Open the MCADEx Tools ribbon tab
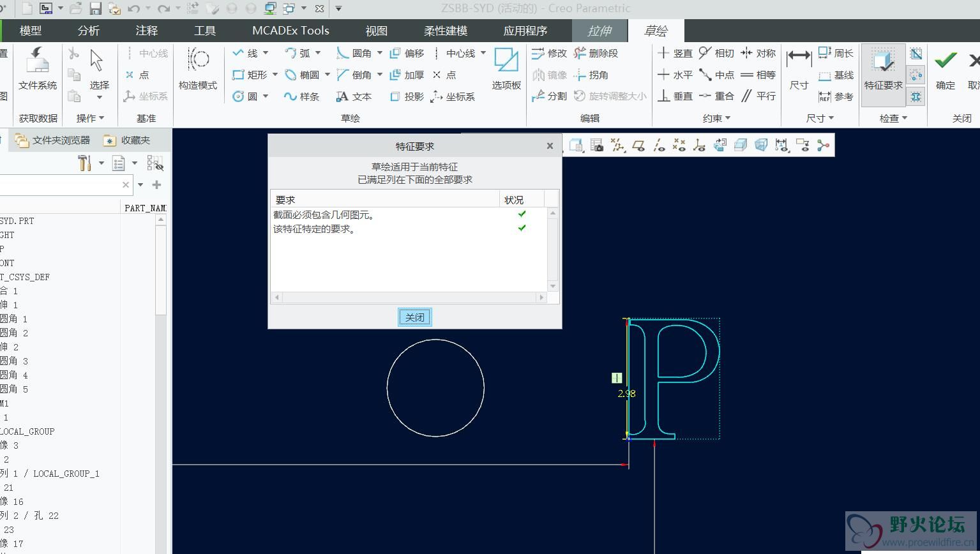The width and height of the screenshot is (980, 554). click(290, 31)
